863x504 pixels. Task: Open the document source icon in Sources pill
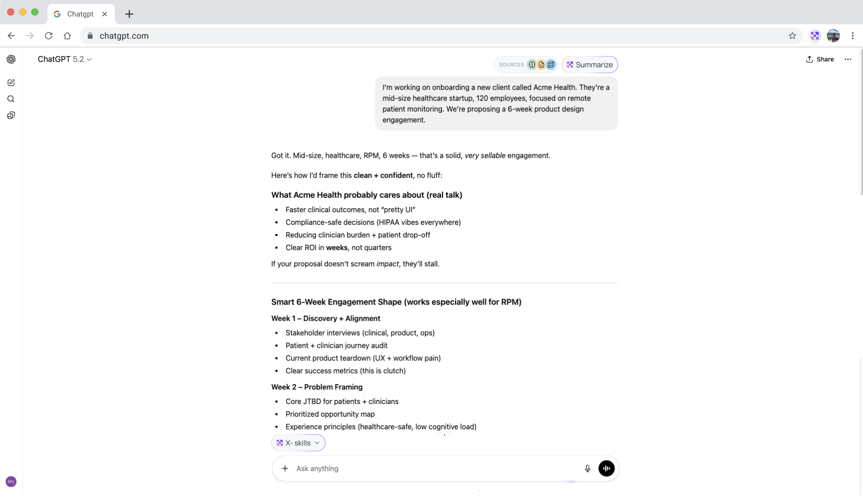coord(542,65)
